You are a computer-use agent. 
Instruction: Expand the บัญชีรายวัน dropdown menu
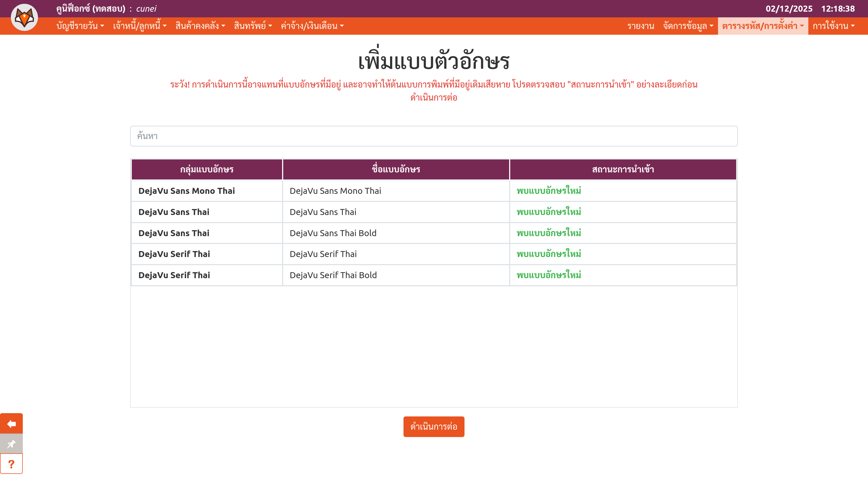click(80, 26)
